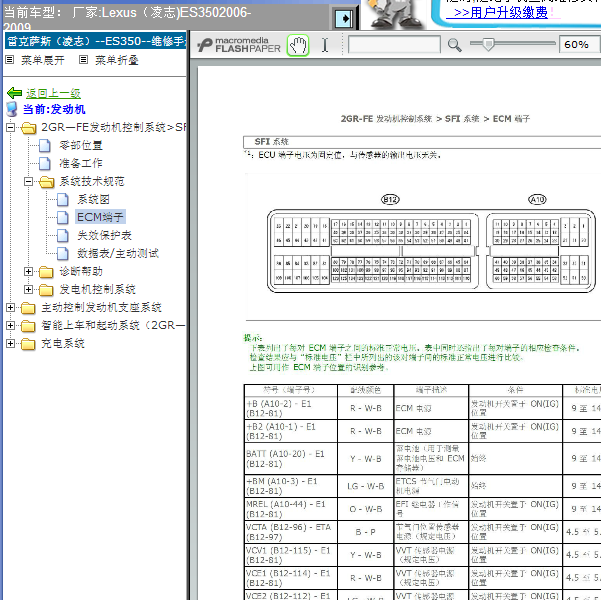The image size is (601, 600).
Task: Open the 失效保护表 page
Action: tap(104, 235)
